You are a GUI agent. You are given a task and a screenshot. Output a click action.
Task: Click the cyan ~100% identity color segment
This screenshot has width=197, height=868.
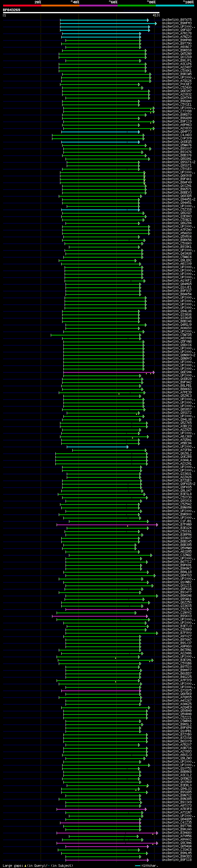pyautogui.click(x=175, y=6)
